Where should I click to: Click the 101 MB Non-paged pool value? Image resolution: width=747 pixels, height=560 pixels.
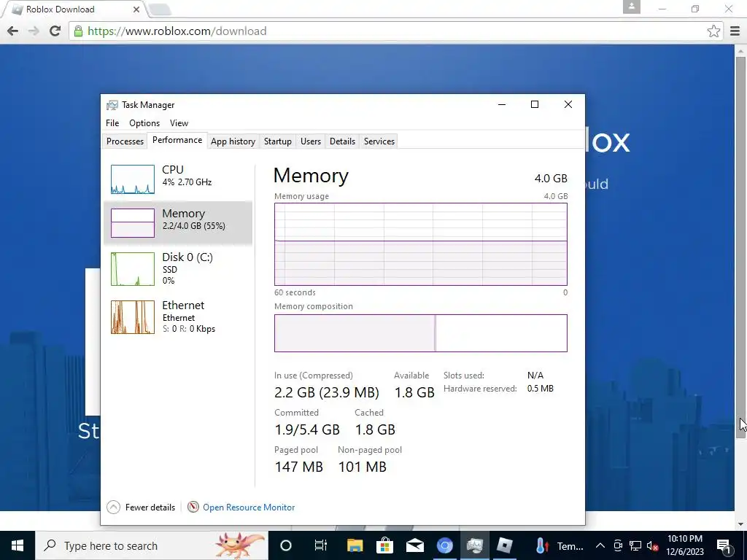362,467
